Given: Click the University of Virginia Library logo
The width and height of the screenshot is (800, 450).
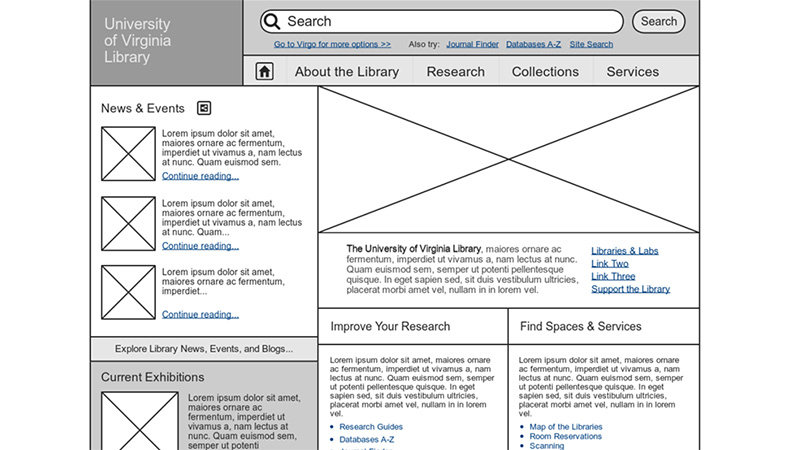Looking at the screenshot, I should (138, 40).
